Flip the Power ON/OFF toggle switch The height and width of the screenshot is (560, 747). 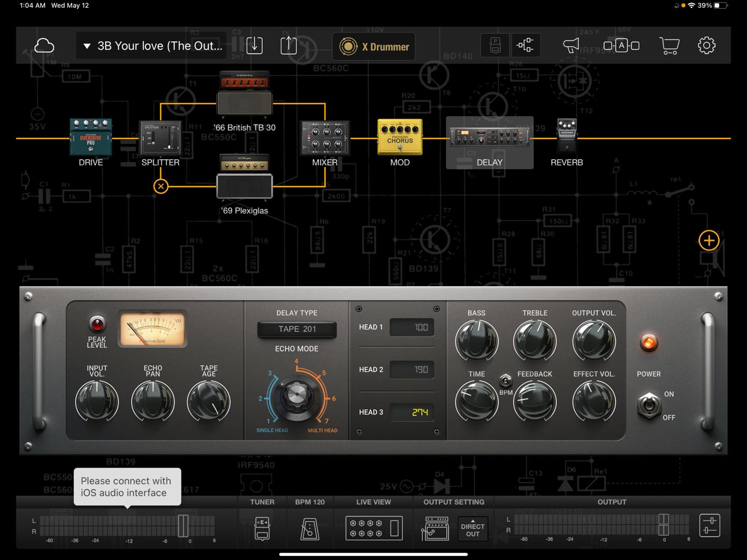point(649,405)
